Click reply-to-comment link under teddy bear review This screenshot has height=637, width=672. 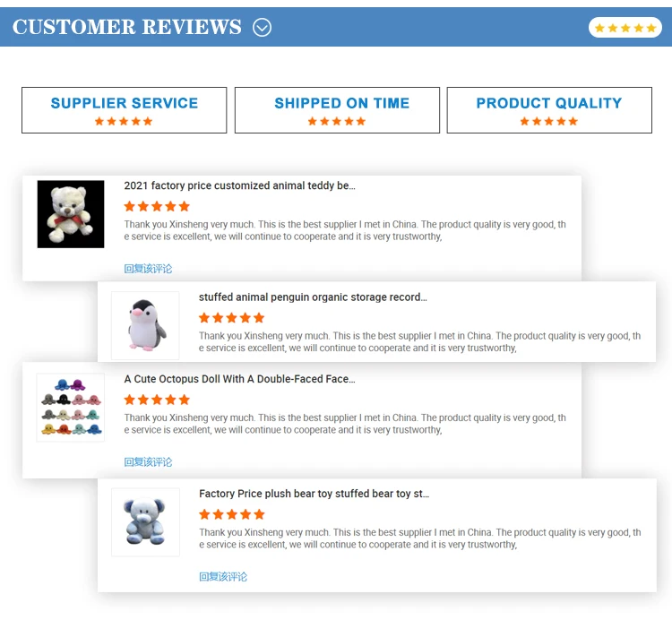(x=148, y=269)
